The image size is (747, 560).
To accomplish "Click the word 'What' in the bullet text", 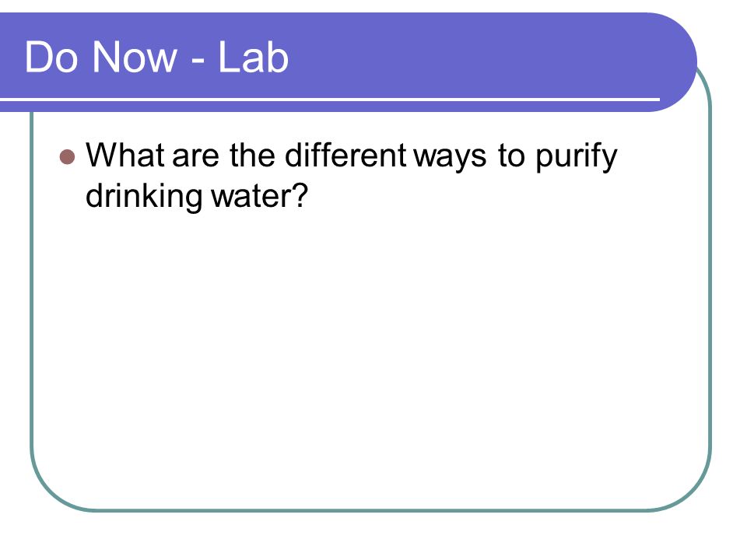I will pos(125,156).
